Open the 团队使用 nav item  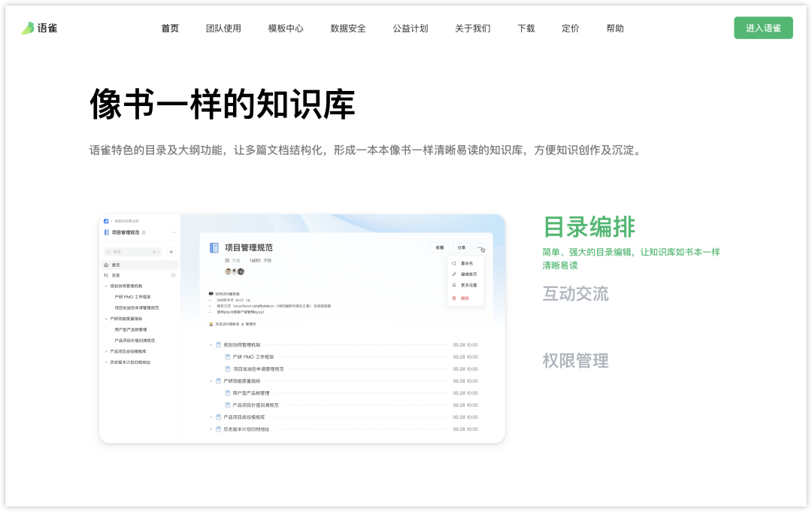[x=223, y=29]
